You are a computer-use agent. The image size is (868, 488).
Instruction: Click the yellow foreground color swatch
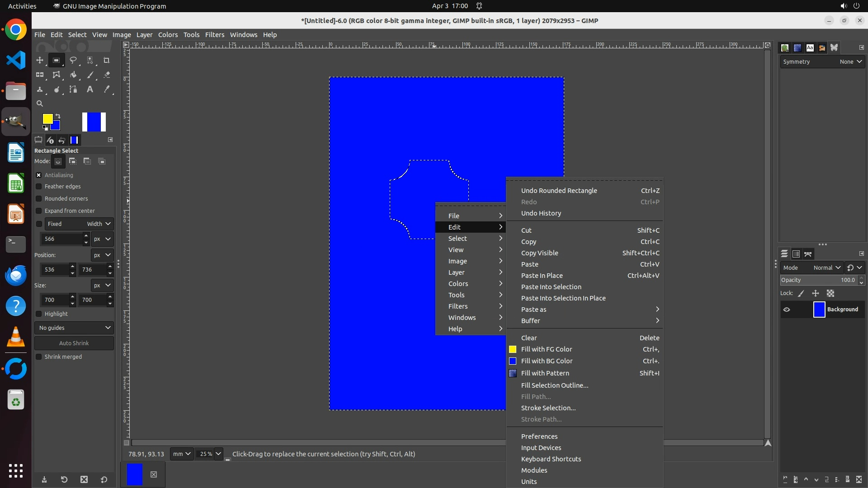(47, 118)
